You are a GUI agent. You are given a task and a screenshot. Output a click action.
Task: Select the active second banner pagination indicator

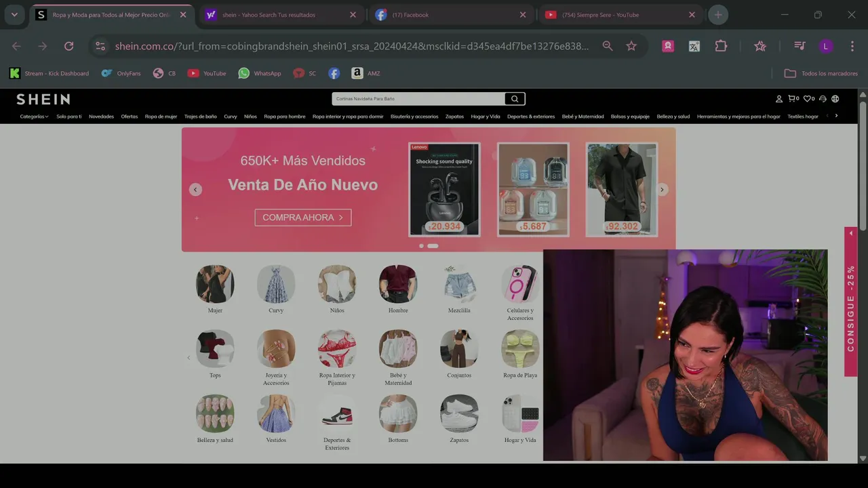(x=433, y=246)
